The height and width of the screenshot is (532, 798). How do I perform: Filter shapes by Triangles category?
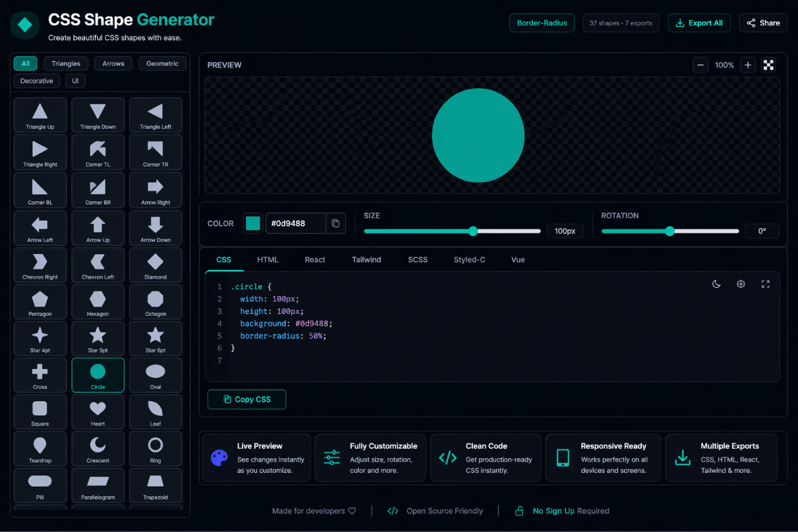66,64
